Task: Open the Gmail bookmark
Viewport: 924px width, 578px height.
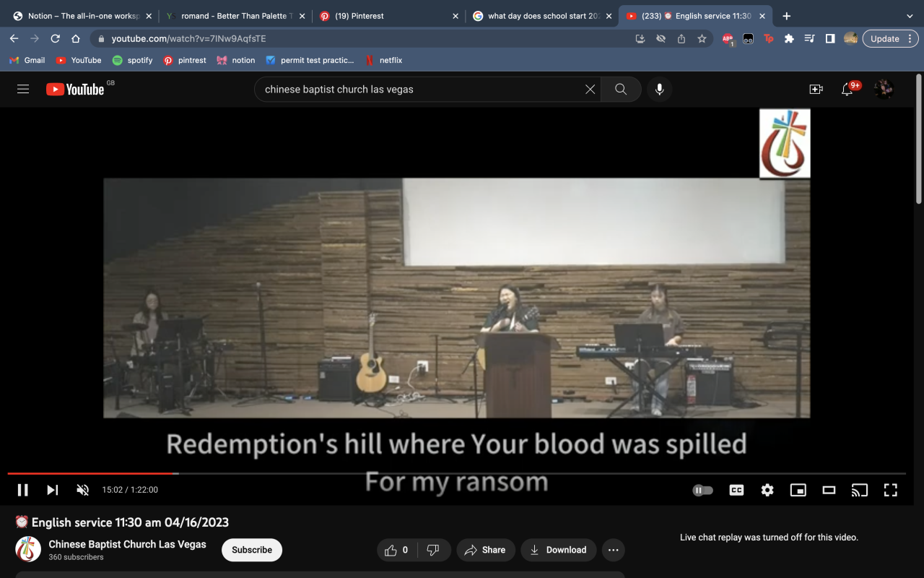Action: coord(27,60)
